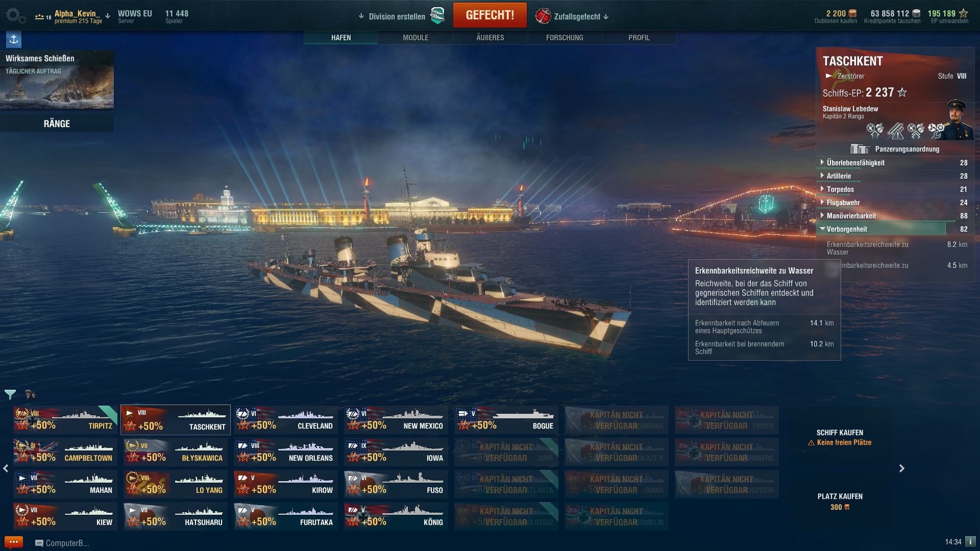Switch to the MODULE tab
Screen dimensions: 980x551
point(415,38)
